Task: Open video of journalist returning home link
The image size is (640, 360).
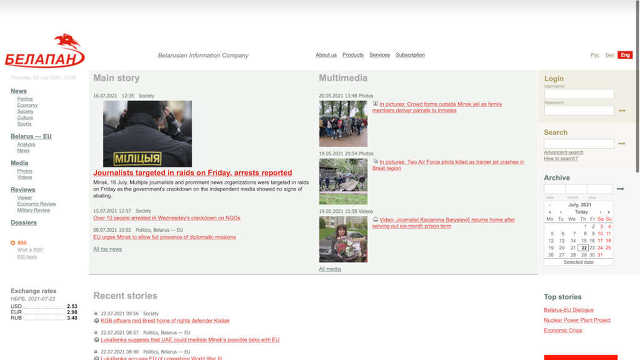Action: pyautogui.click(x=443, y=223)
